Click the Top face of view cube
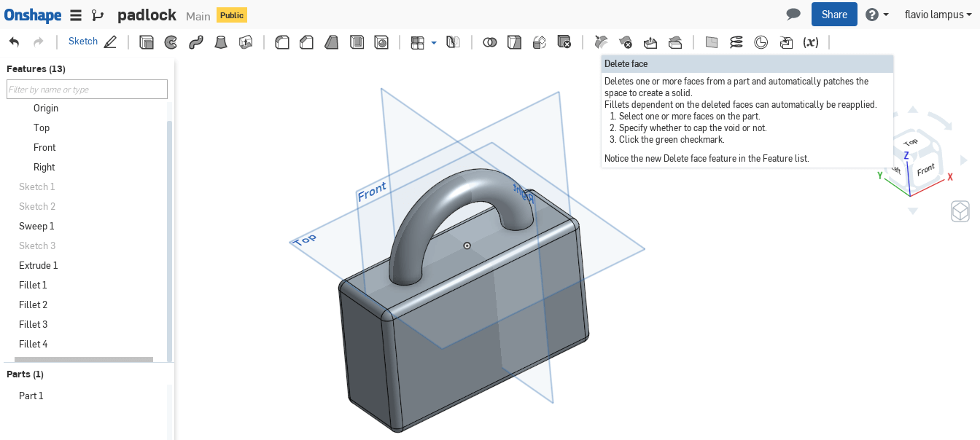Image resolution: width=980 pixels, height=440 pixels. click(911, 142)
